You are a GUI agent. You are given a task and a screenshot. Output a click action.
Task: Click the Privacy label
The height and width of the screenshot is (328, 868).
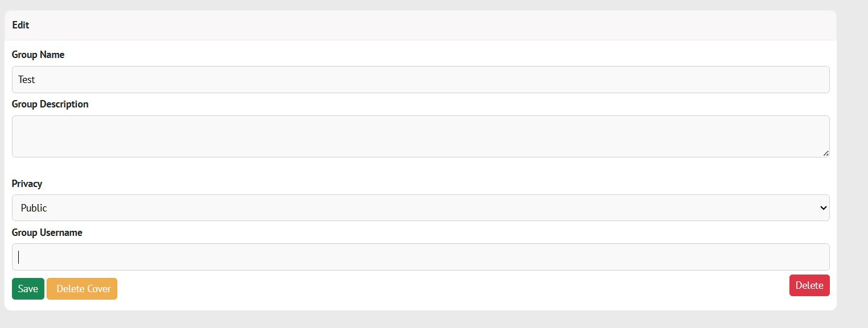(x=27, y=183)
